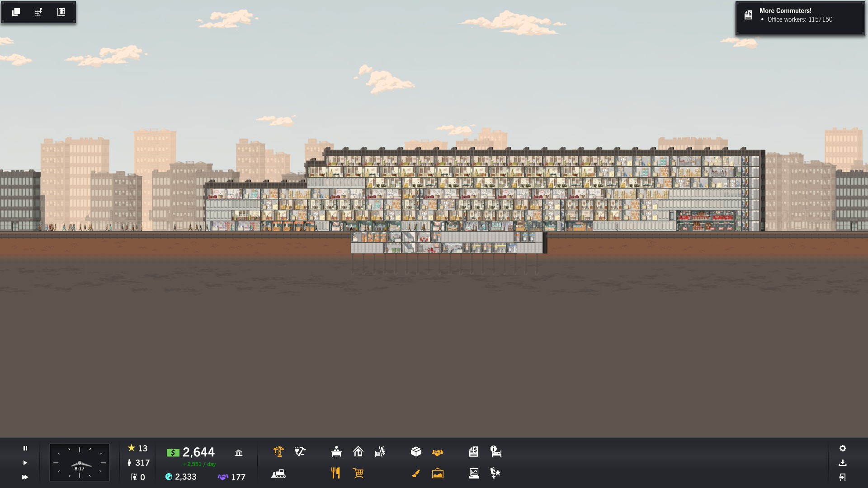Image resolution: width=868 pixels, height=488 pixels.
Task: Set game to normal play speed
Action: click(25, 463)
